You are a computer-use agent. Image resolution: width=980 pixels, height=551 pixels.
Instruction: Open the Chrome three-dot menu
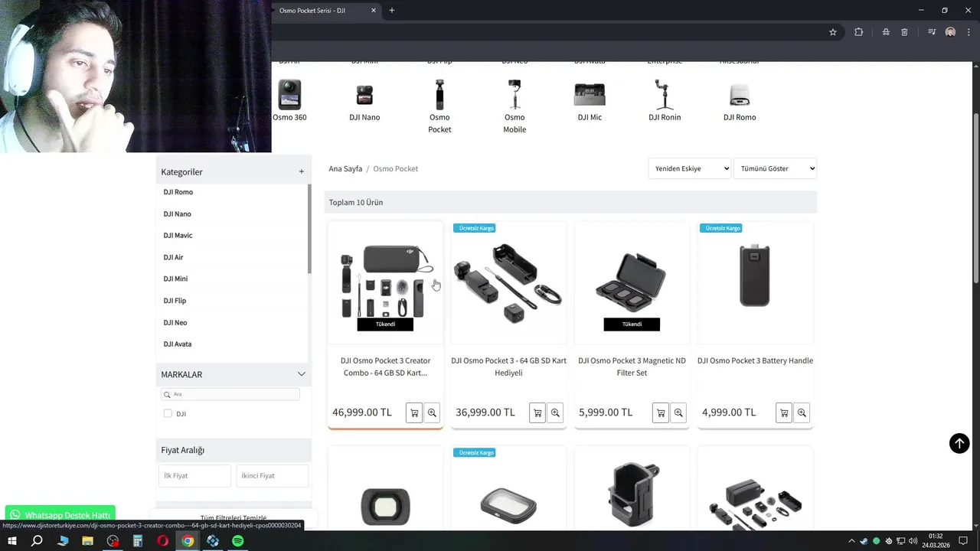pyautogui.click(x=969, y=32)
